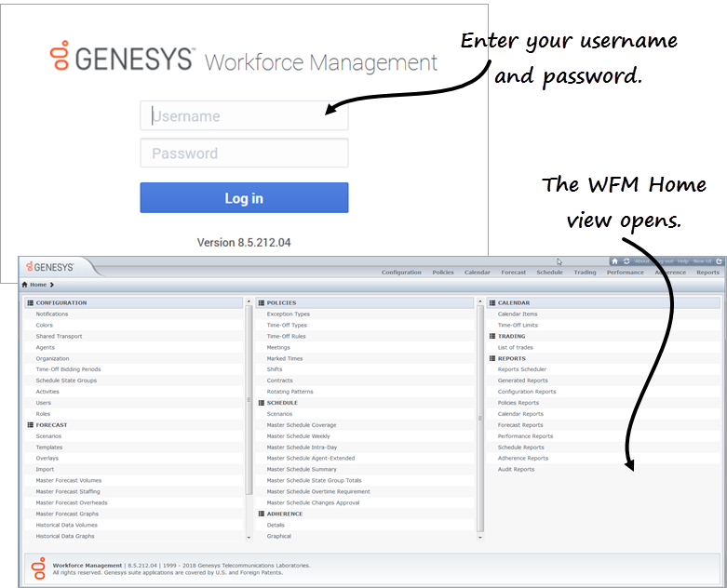Open the Trading menu
The width and height of the screenshot is (727, 588).
[x=585, y=273]
